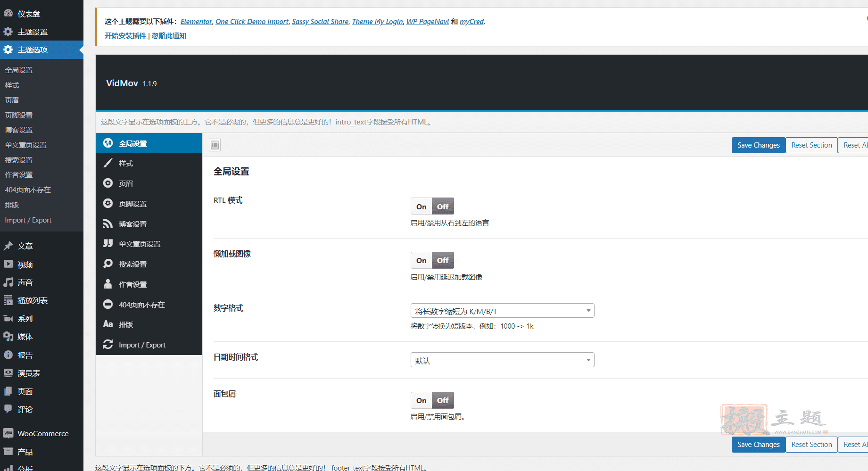Open the myCred plugin link

(x=472, y=22)
